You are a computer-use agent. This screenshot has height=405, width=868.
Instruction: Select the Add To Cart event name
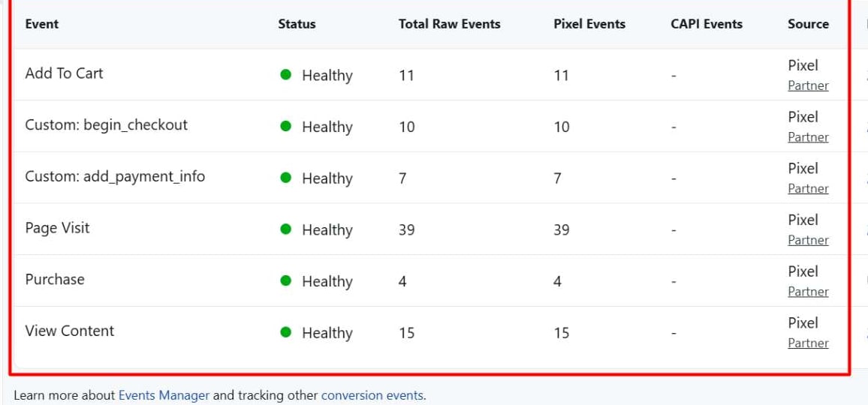click(x=65, y=73)
